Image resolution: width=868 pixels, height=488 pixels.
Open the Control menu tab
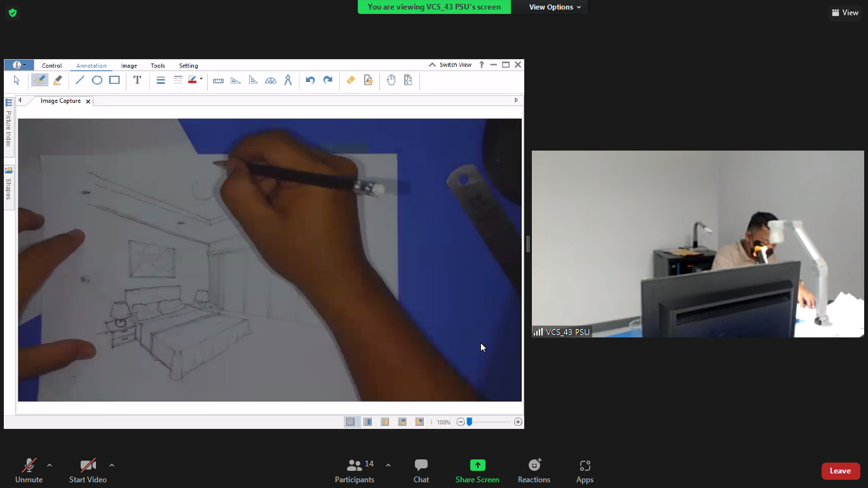[x=52, y=65]
